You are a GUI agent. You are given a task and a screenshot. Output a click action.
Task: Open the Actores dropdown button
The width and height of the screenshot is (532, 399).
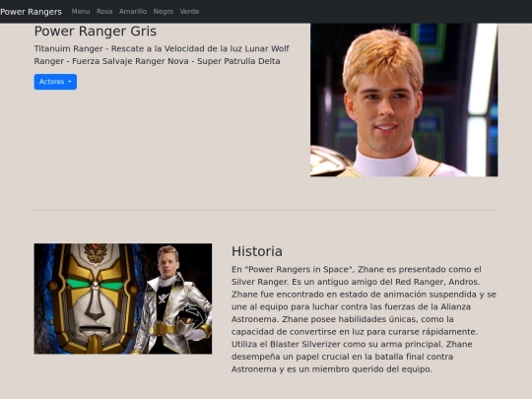pyautogui.click(x=55, y=82)
